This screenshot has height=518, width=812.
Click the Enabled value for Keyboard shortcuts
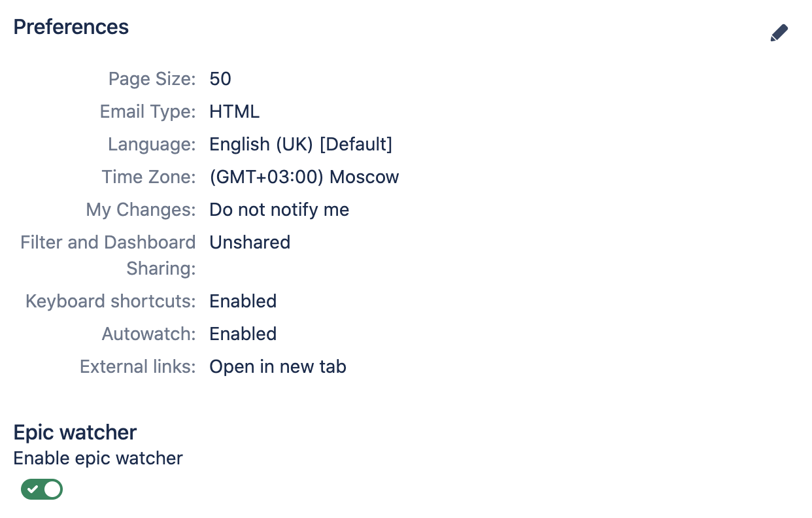tap(243, 302)
